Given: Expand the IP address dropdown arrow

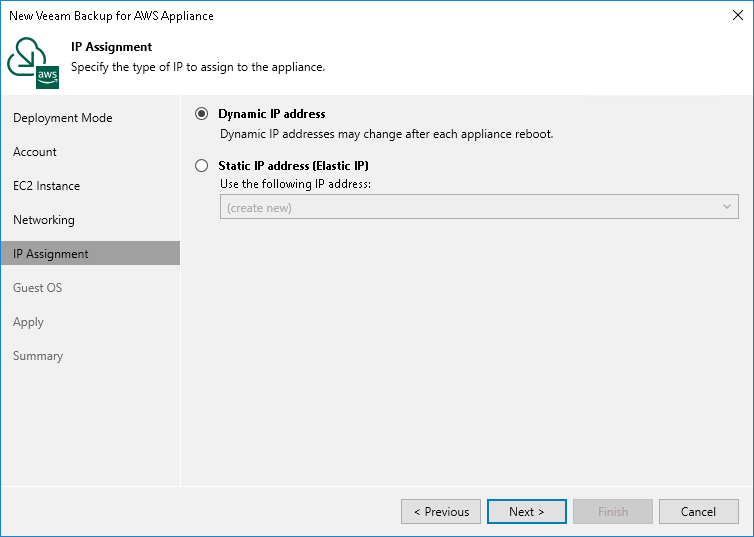Looking at the screenshot, I should pos(727,207).
